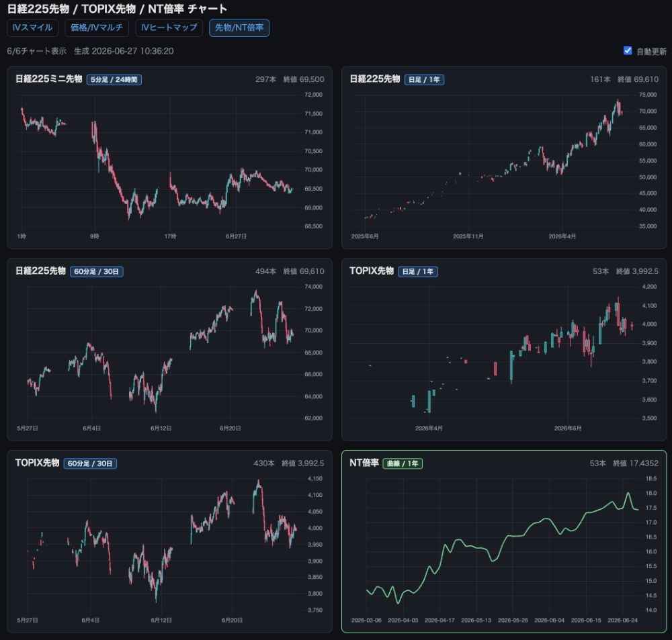Open the IVスマイル tab

tap(32, 28)
